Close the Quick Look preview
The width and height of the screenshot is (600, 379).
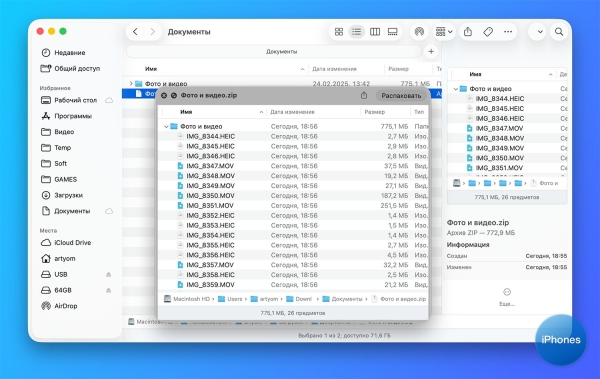(164, 96)
